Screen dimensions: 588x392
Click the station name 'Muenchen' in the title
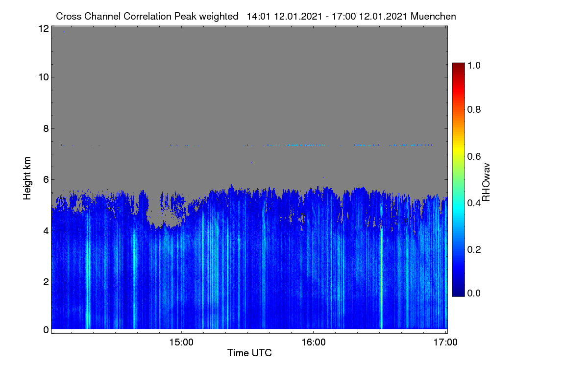coord(434,16)
